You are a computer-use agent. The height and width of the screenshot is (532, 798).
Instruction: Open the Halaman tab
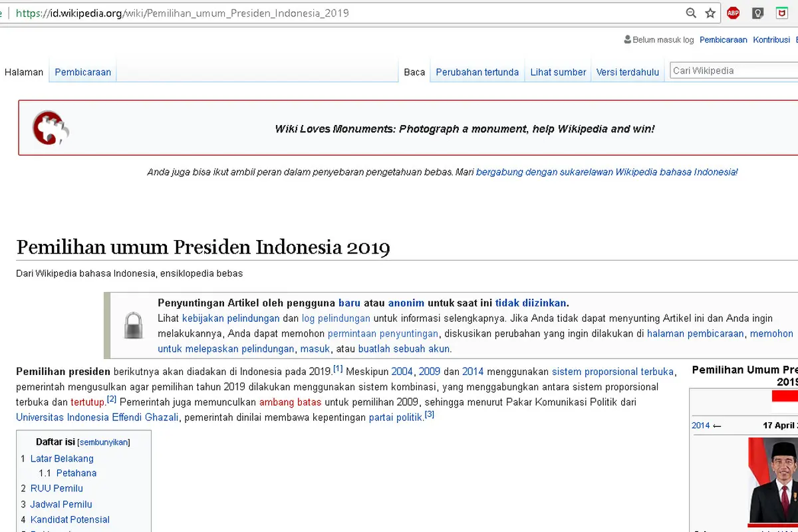24,72
